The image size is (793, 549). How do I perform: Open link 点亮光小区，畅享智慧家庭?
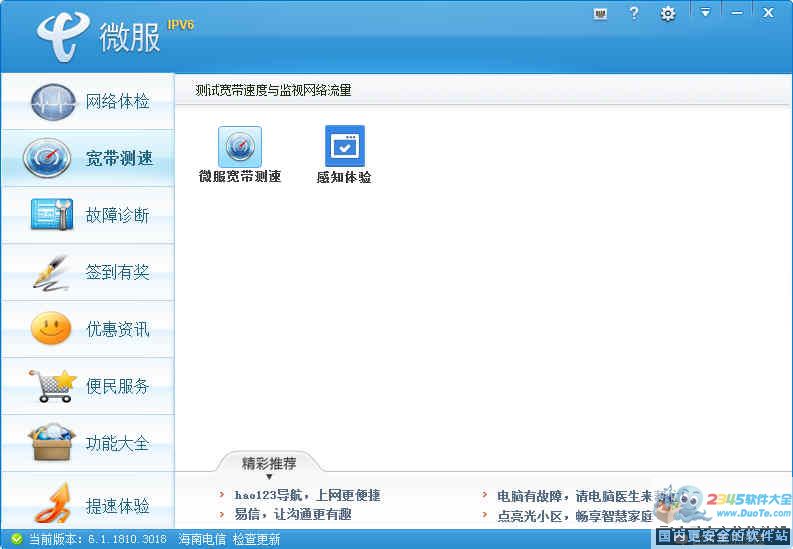click(576, 516)
